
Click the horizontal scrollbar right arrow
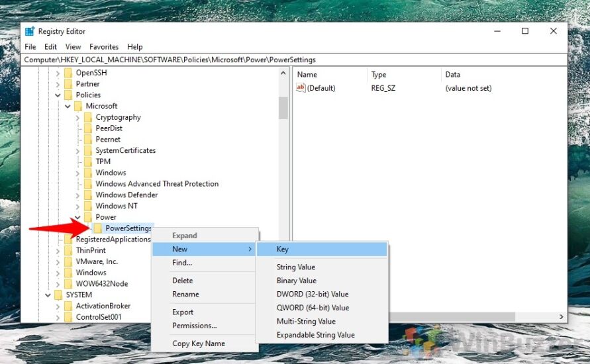tap(561, 317)
